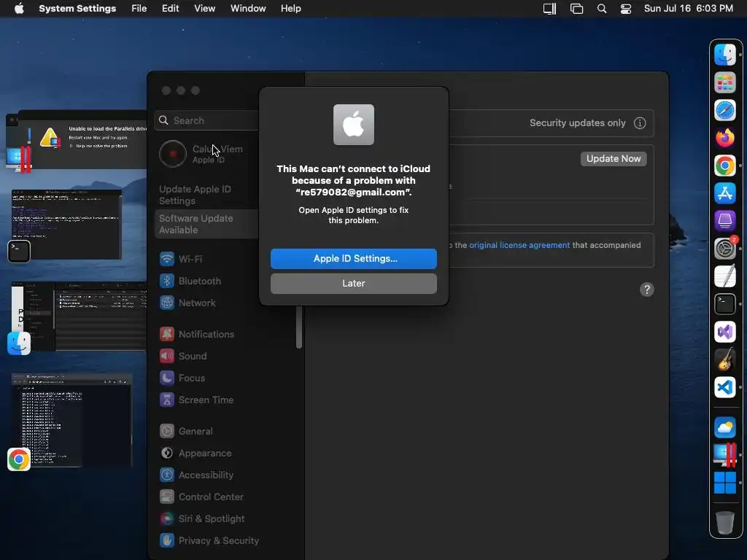Click the sidebar scrollbar
747x560 pixels.
299,327
